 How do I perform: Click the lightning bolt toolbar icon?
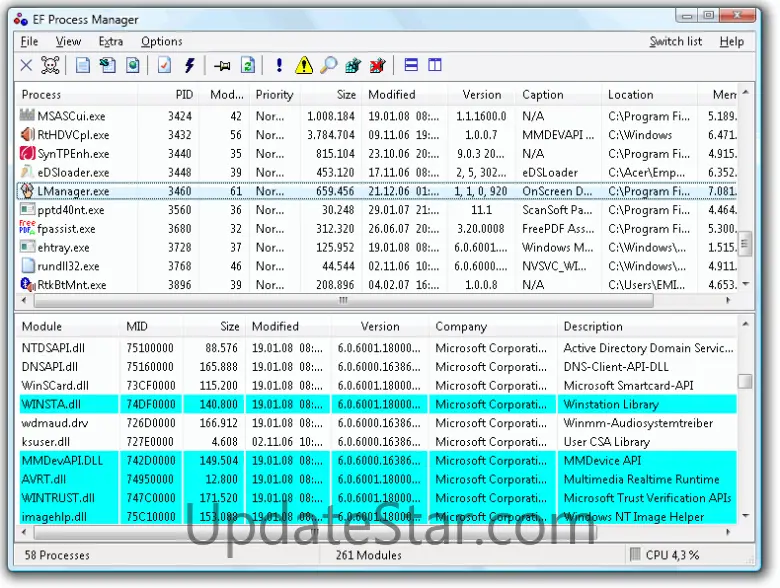pyautogui.click(x=190, y=66)
